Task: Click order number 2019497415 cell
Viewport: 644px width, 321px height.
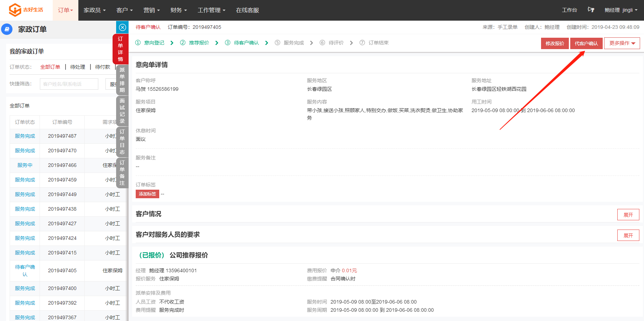Action: 62,253
